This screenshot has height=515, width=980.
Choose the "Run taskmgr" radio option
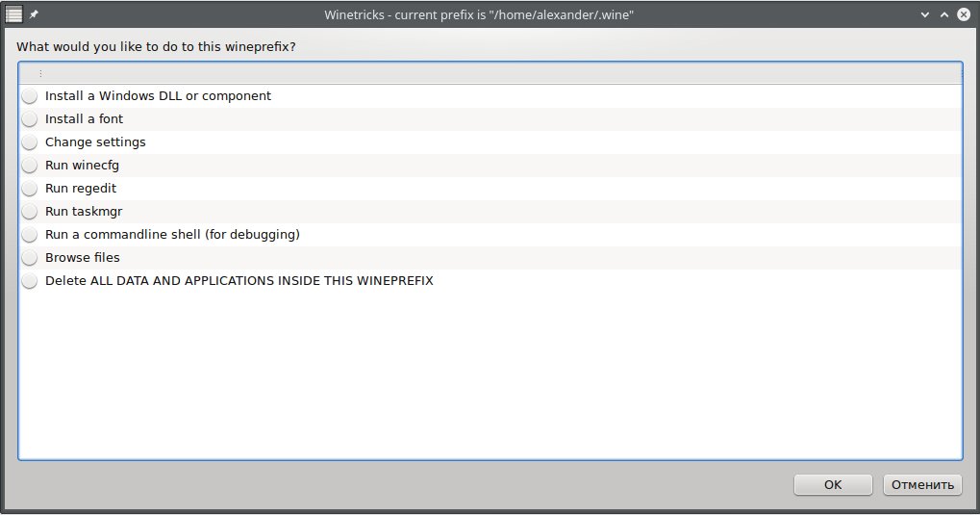click(30, 212)
